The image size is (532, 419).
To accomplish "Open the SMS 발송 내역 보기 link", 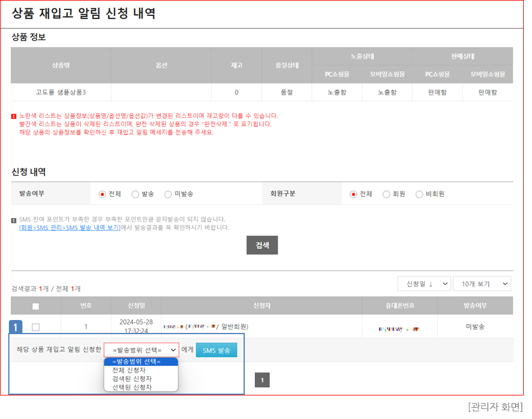I will [x=69, y=227].
